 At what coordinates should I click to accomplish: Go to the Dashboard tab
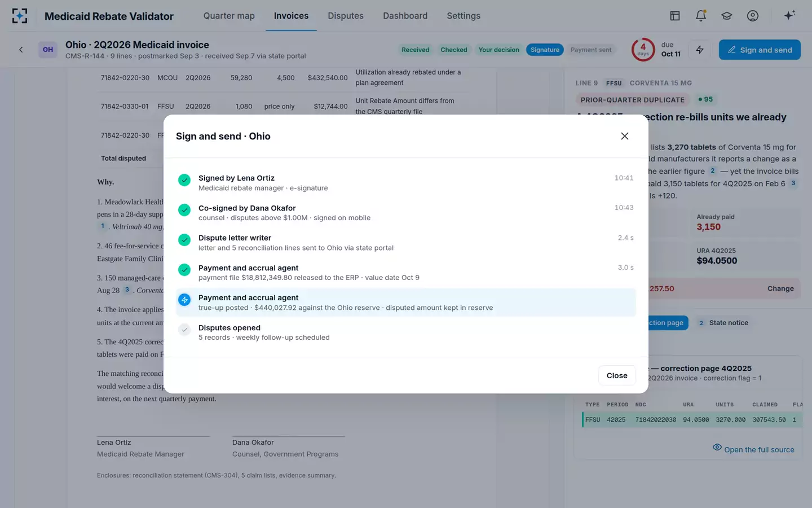tap(405, 16)
